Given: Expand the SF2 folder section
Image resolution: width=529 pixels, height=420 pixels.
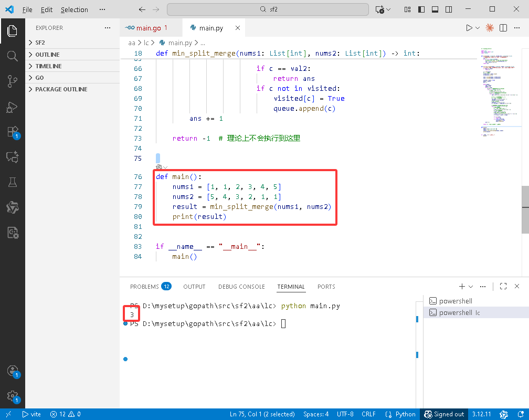Looking at the screenshot, I should [72, 43].
